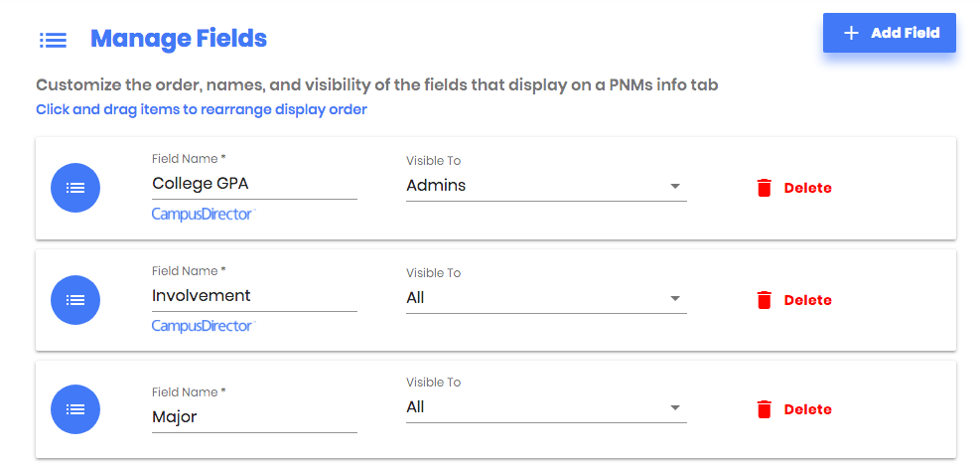Viewport: 980px width, 464px height.
Task: Click the Add Field button
Action: [x=890, y=33]
